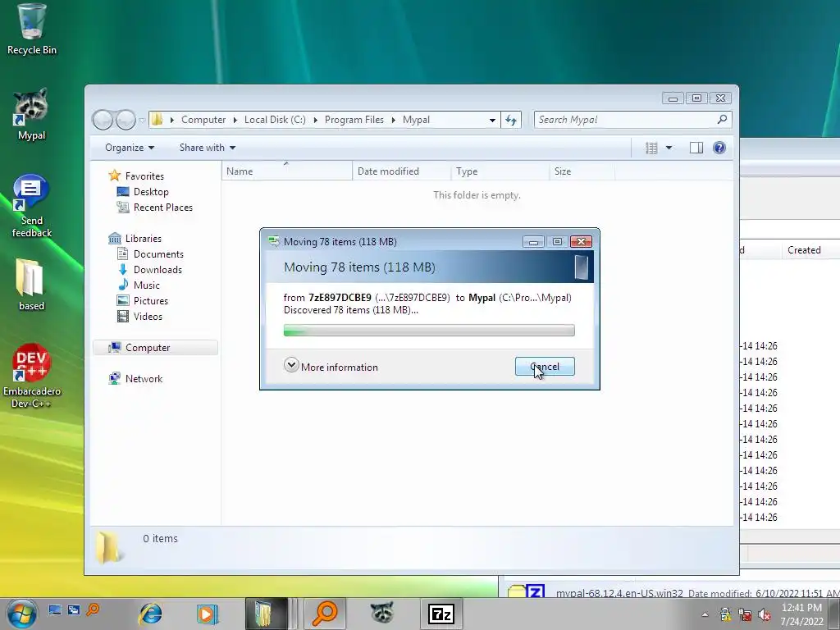This screenshot has height=630, width=840.
Task: Click Created column in background window
Action: pyautogui.click(x=804, y=250)
